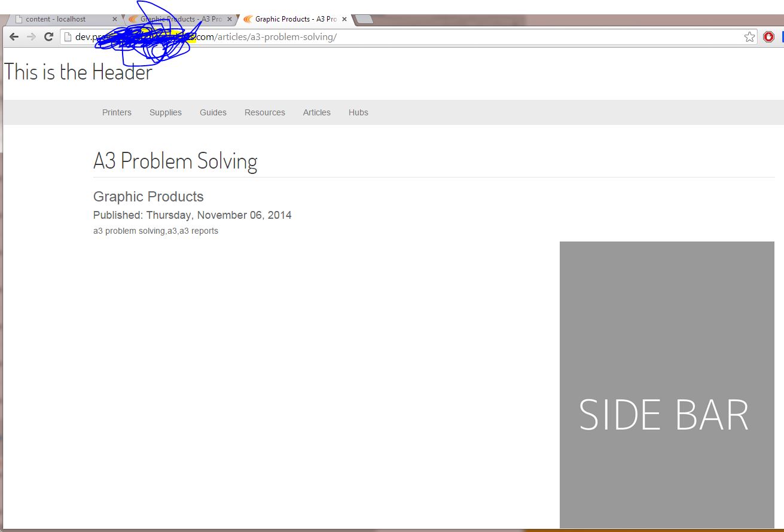Open the red stop-sign extension icon
784x532 pixels.
[768, 37]
